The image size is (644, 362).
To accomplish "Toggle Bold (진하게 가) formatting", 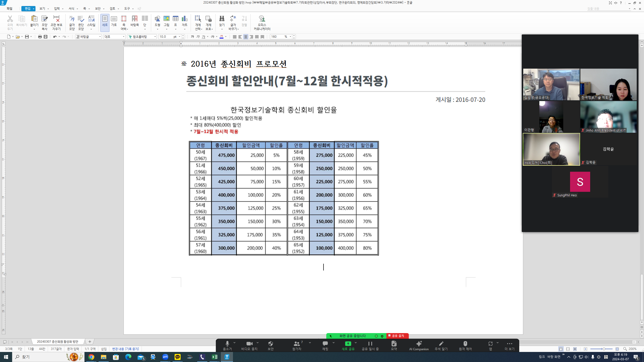I will [x=192, y=37].
